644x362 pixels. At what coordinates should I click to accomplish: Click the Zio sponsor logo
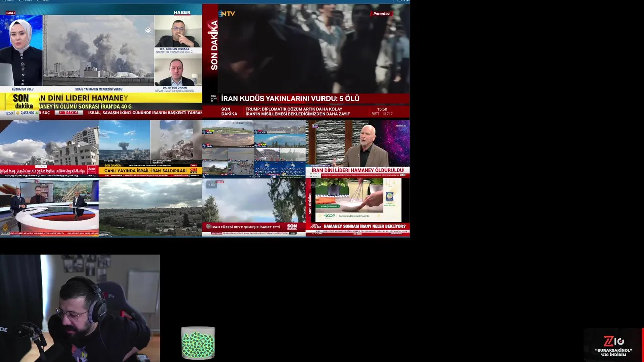(x=614, y=341)
